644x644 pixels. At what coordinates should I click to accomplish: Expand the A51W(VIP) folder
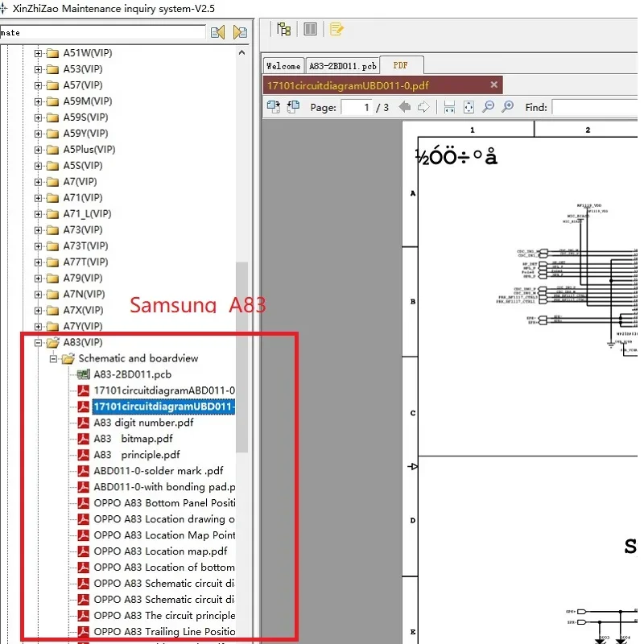38,53
